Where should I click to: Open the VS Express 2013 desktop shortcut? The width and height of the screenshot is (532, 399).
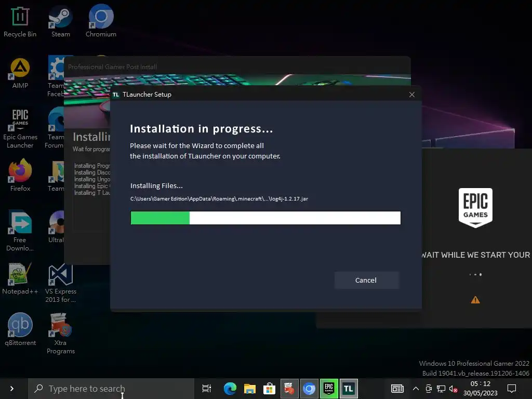point(60,283)
